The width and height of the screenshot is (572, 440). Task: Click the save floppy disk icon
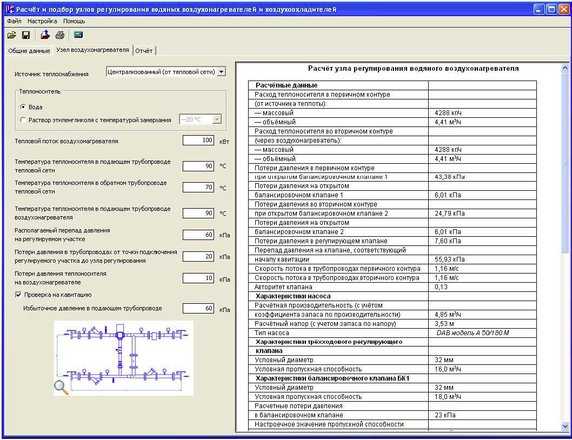26,35
